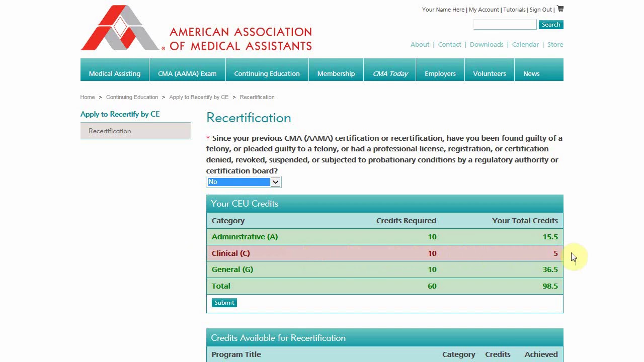Click the Total row label
This screenshot has height=362, width=644.
[221, 286]
